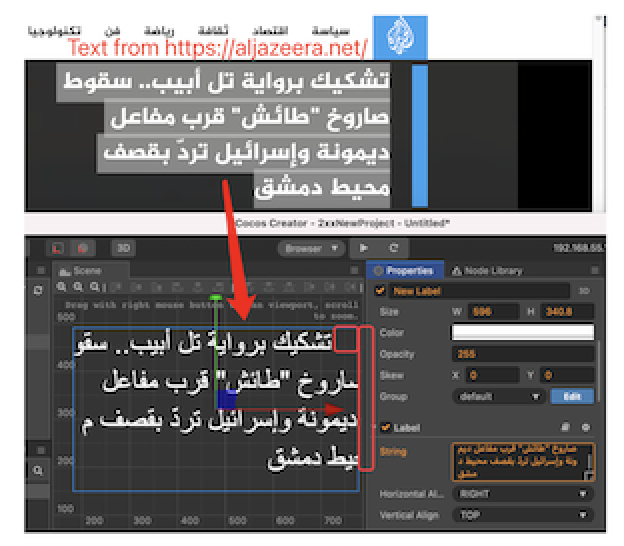
Task: Open the فن section link
Action: click(112, 30)
